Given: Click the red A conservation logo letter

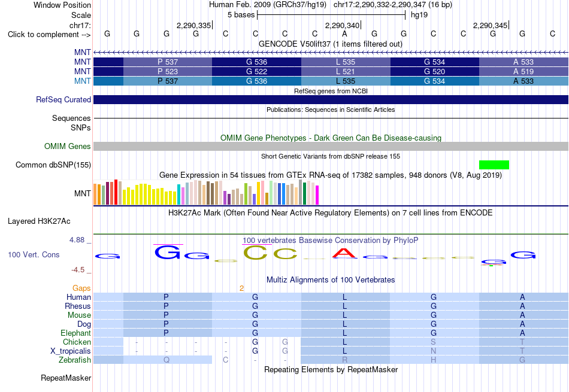Looking at the screenshot, I should [x=344, y=253].
